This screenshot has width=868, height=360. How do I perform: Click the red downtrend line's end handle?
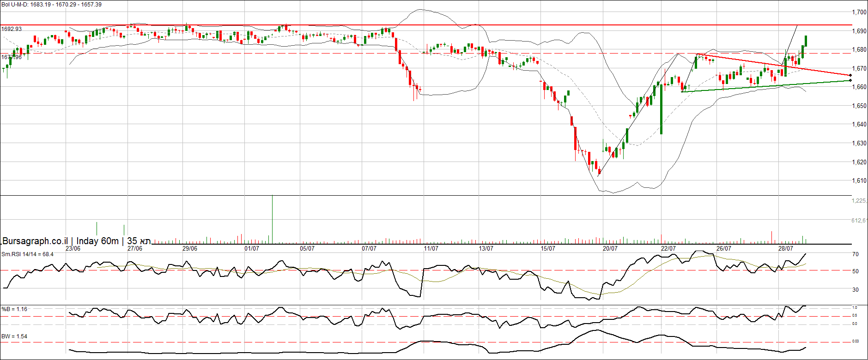click(850, 75)
